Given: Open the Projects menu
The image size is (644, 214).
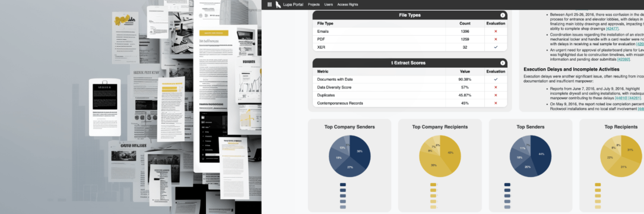Looking at the screenshot, I should pos(314,5).
